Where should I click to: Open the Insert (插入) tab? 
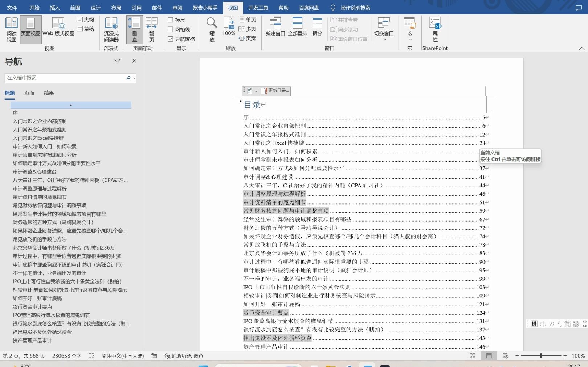click(x=55, y=8)
